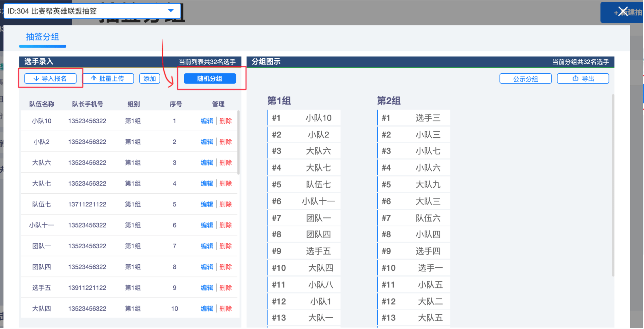Delete the 队伍七 row
Viewport: 644px width, 329px height.
point(226,204)
